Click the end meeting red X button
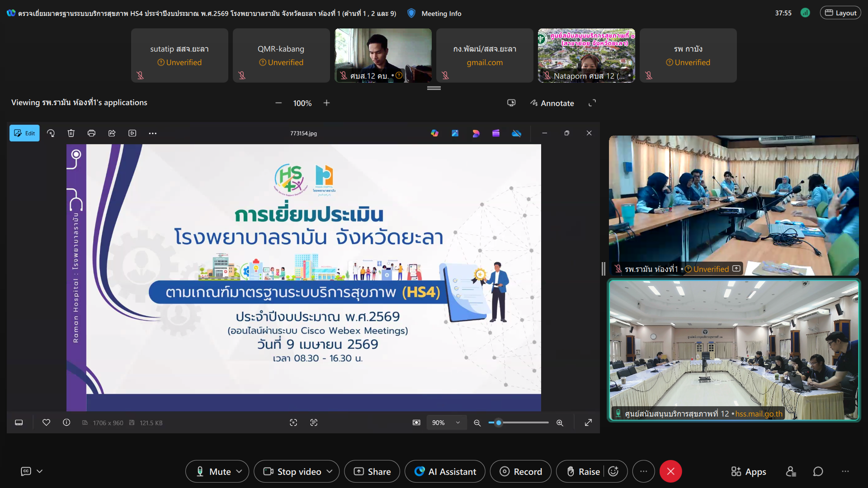Viewport: 868px width, 488px height. pyautogui.click(x=670, y=471)
